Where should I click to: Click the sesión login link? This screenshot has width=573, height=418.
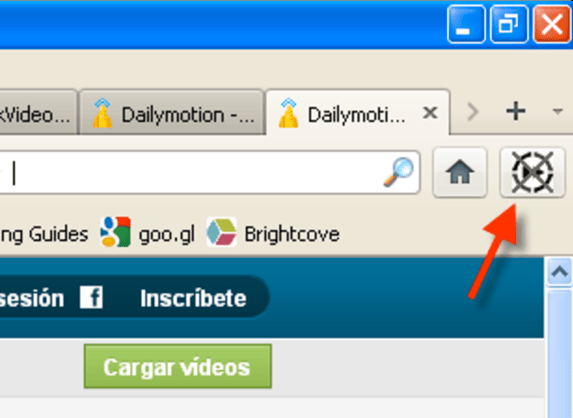tap(32, 299)
